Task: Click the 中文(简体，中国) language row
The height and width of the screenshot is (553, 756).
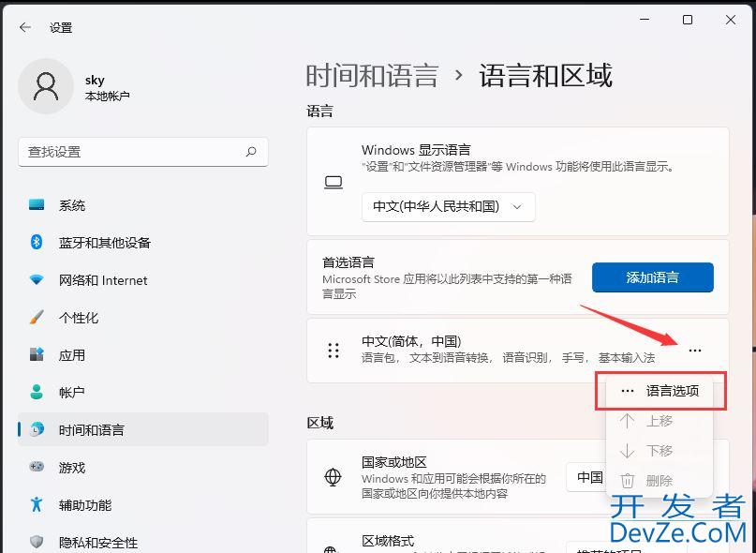Action: tap(518, 351)
